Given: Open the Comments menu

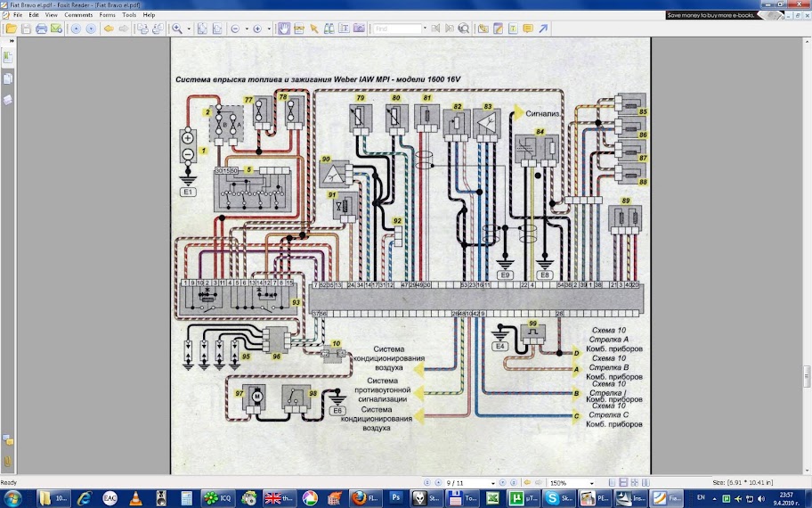Looking at the screenshot, I should (x=78, y=15).
